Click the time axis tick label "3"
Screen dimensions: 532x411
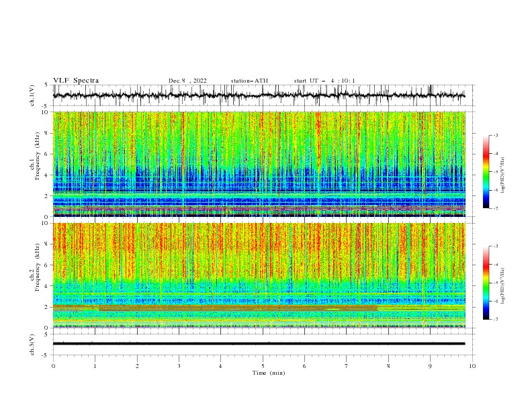pyautogui.click(x=179, y=366)
